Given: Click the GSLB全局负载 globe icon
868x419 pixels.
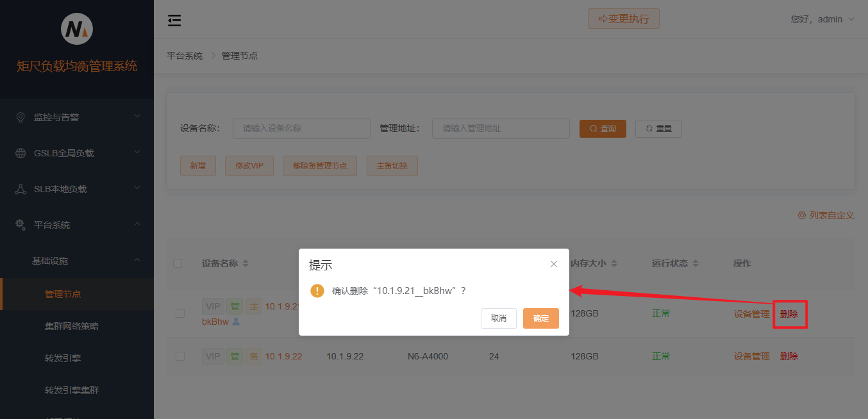Looking at the screenshot, I should click(x=19, y=152).
